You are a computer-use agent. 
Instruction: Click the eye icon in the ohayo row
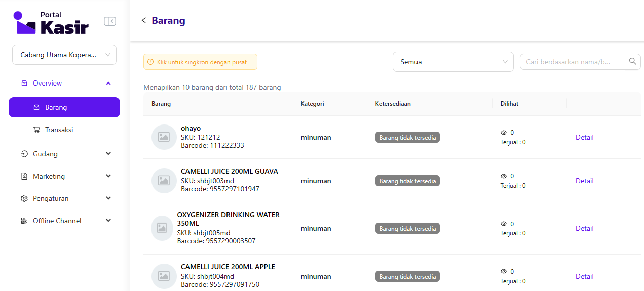tap(504, 133)
